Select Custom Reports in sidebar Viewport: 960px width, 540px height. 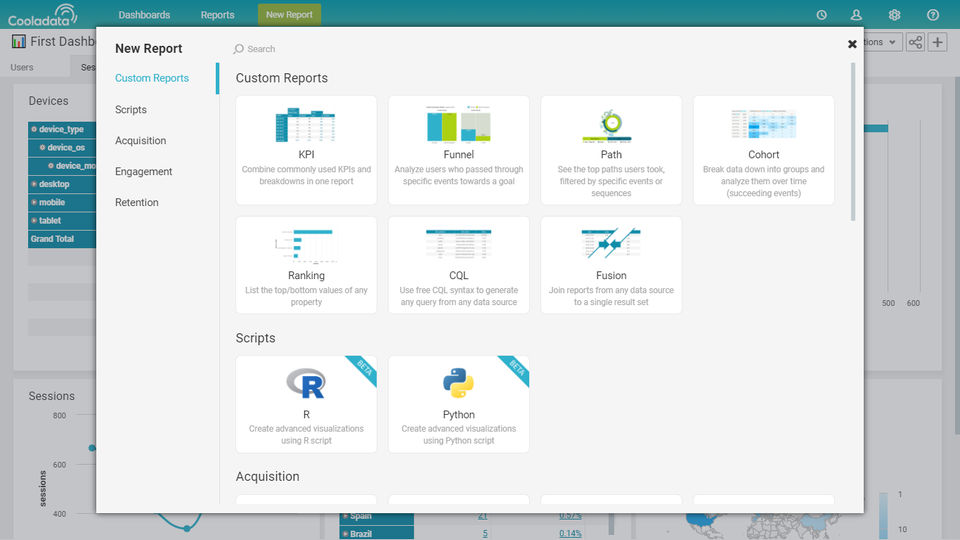pos(152,78)
